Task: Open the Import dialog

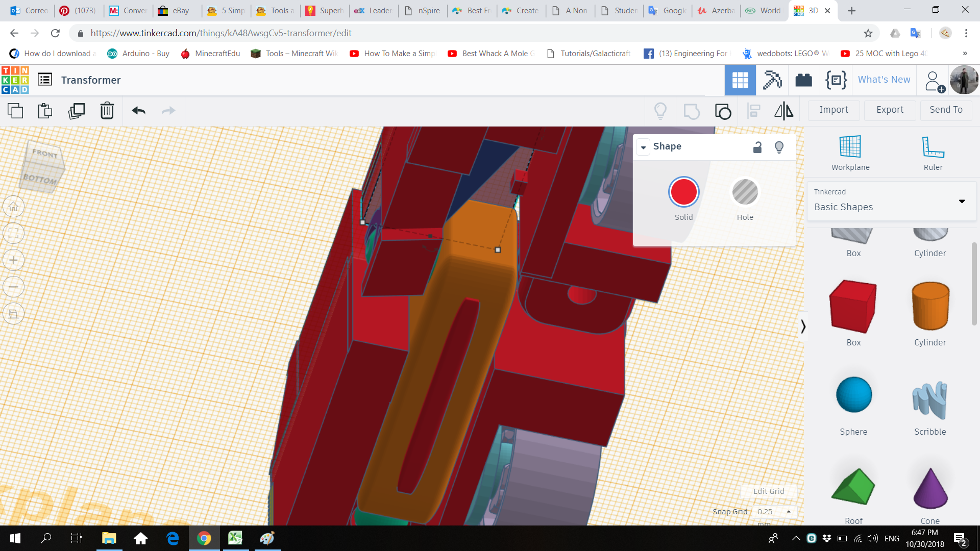Action: pyautogui.click(x=834, y=110)
